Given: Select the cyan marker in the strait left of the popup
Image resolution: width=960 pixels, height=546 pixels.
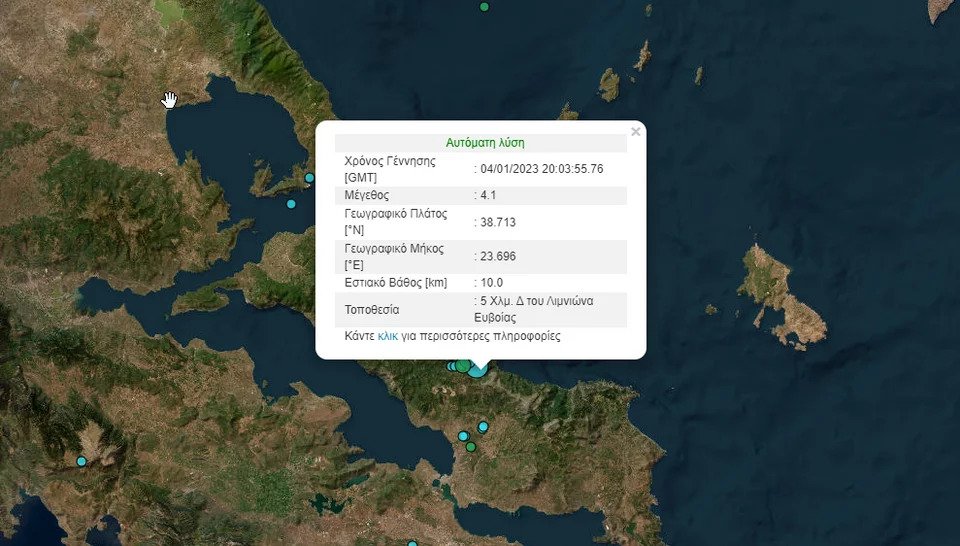Looking at the screenshot, I should (291, 204).
